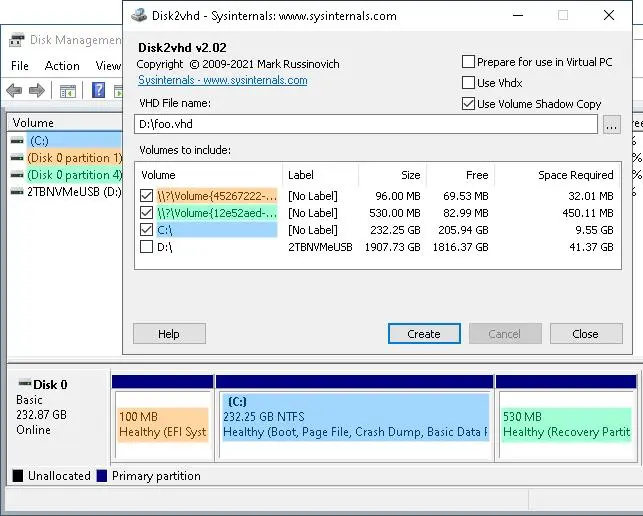Uncheck the Volume{45267222 volume checkbox
643x516 pixels.
coord(146,196)
